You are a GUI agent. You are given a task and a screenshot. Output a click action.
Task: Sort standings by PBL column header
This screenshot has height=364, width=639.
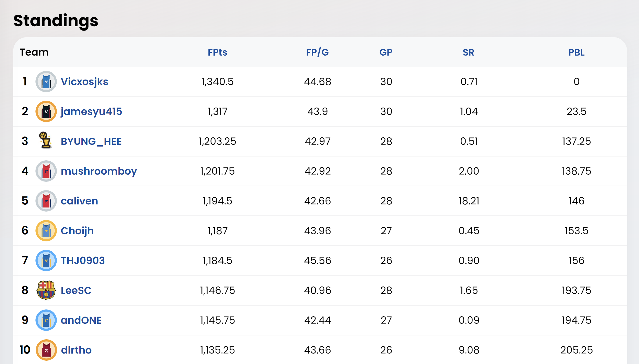[576, 52]
